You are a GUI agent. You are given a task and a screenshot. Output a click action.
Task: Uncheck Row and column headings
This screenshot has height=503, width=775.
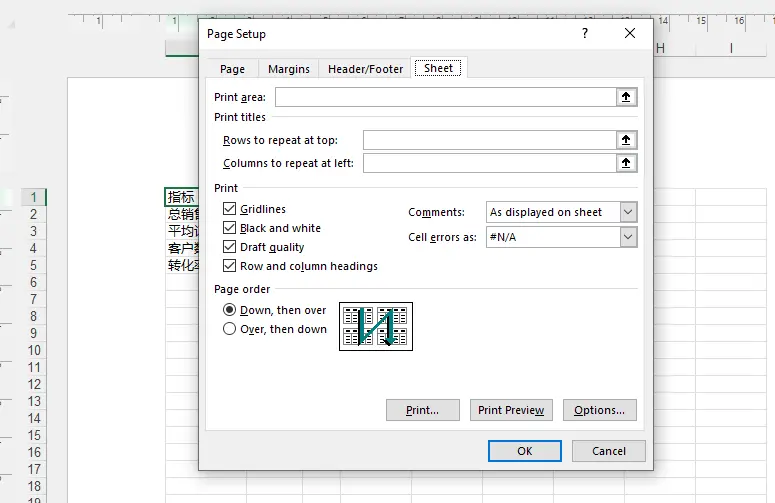coord(230,266)
